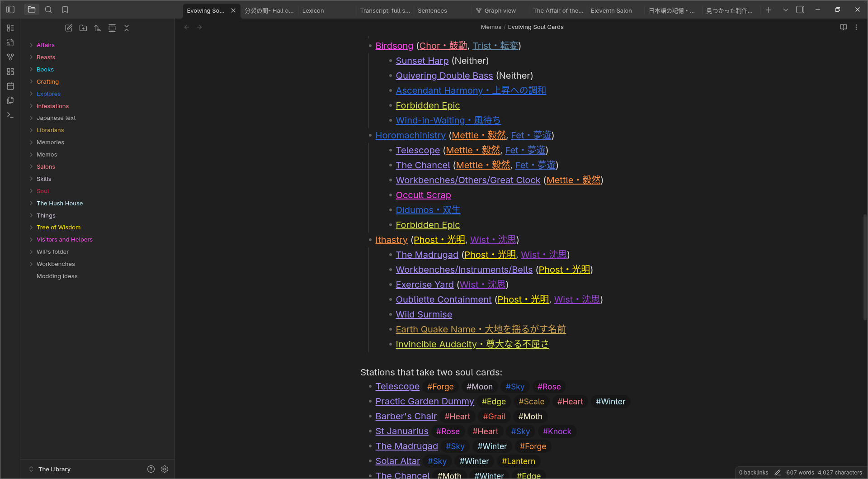Open the graph view ribbon icon
The image size is (868, 479).
10,57
